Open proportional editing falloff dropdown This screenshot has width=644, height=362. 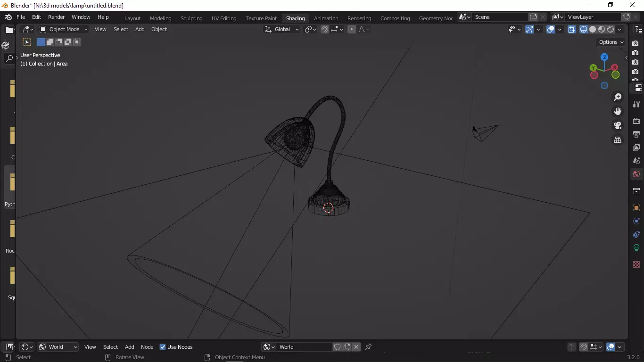tap(364, 29)
